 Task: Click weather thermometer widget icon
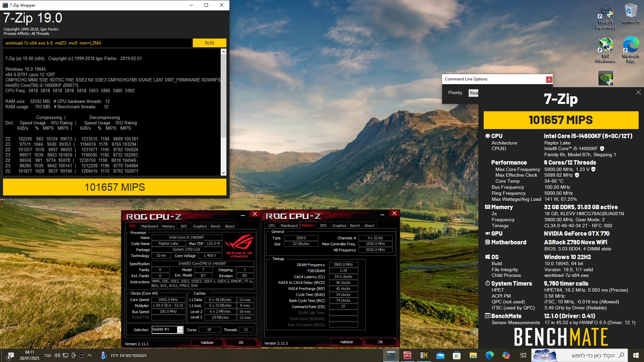104,355
